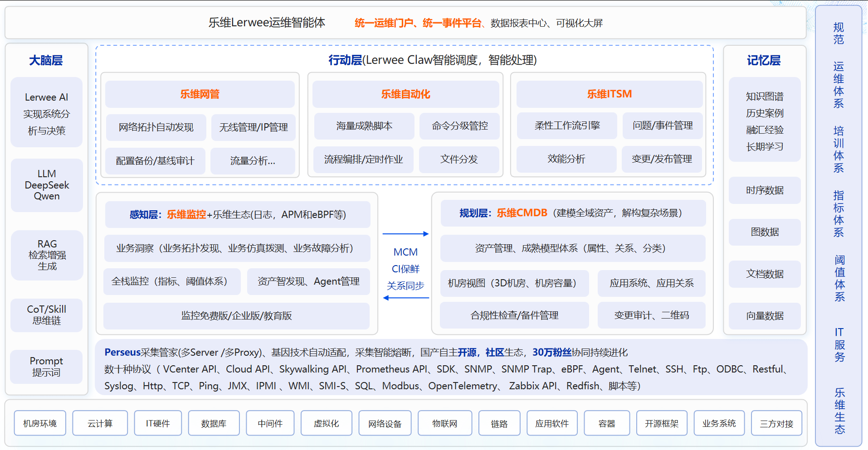Select the 物联网 bottom box

tap(445, 423)
